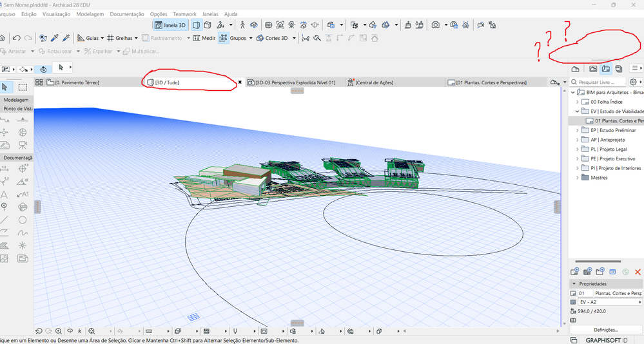Click the Undo arrow icon
Viewport: 644px width, 344px height.
coord(16,38)
